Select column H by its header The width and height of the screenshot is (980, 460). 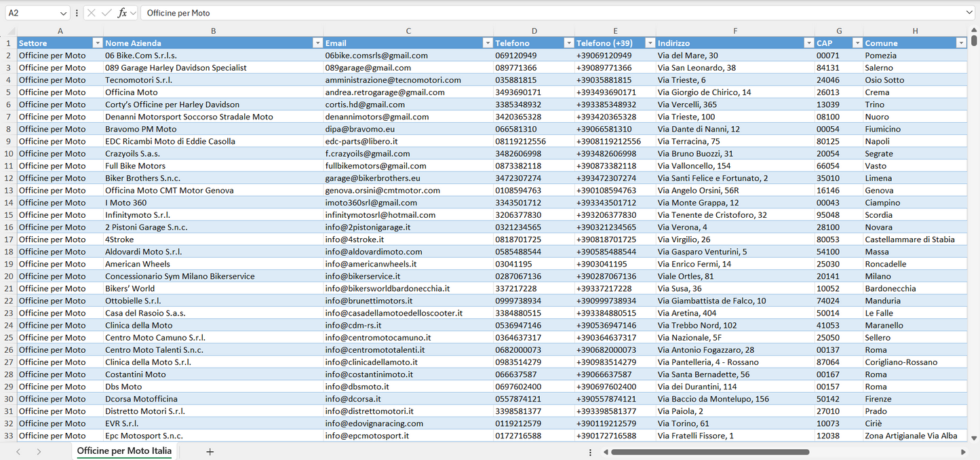coord(915,31)
